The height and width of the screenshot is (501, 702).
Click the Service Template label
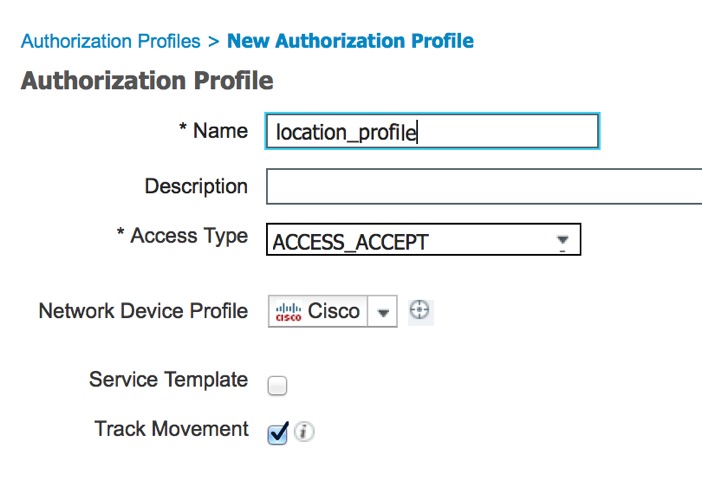click(168, 380)
